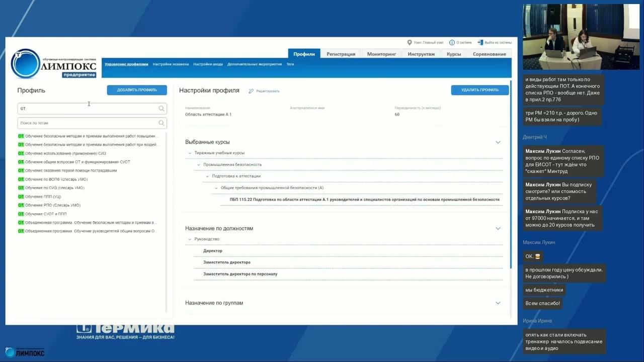The height and width of the screenshot is (362, 644).
Task: Click the Удалить профиль button
Action: point(480,90)
